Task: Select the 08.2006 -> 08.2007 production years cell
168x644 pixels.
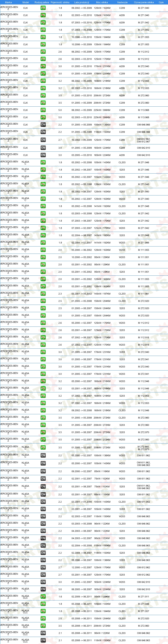Action: (x=82, y=560)
